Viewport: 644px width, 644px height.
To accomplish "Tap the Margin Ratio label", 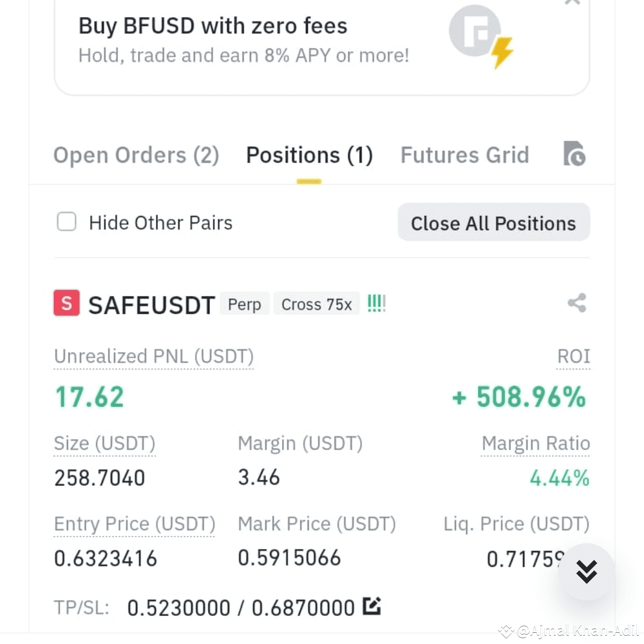I will 535,444.
